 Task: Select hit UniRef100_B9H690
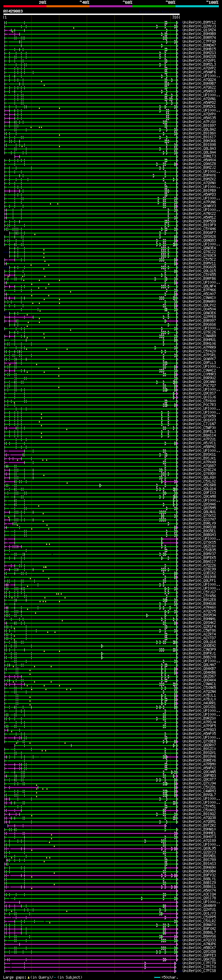[199, 867]
